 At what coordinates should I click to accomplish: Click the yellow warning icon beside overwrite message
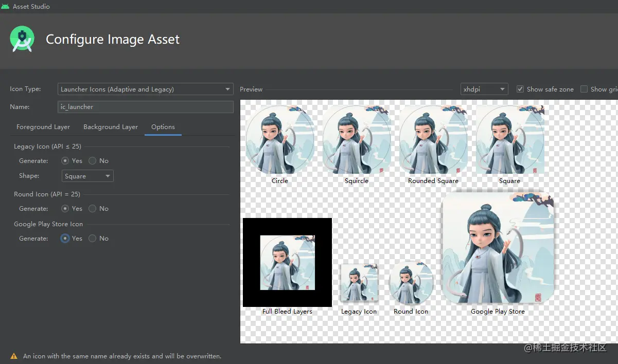[13, 356]
